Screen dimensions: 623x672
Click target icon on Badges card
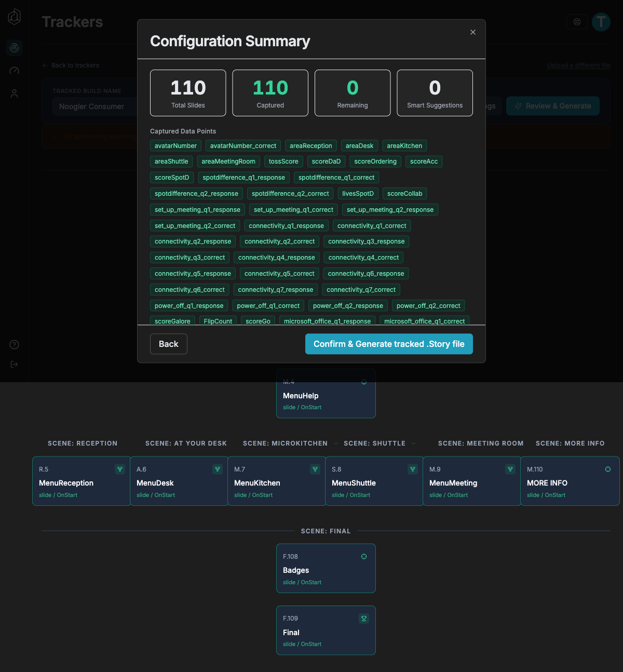coord(364,557)
